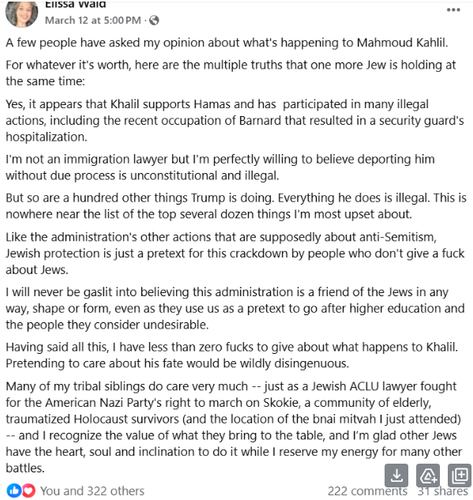This screenshot has height=500, width=473.
Task: Open Elissa Wald's profile picture
Action: [22, 13]
